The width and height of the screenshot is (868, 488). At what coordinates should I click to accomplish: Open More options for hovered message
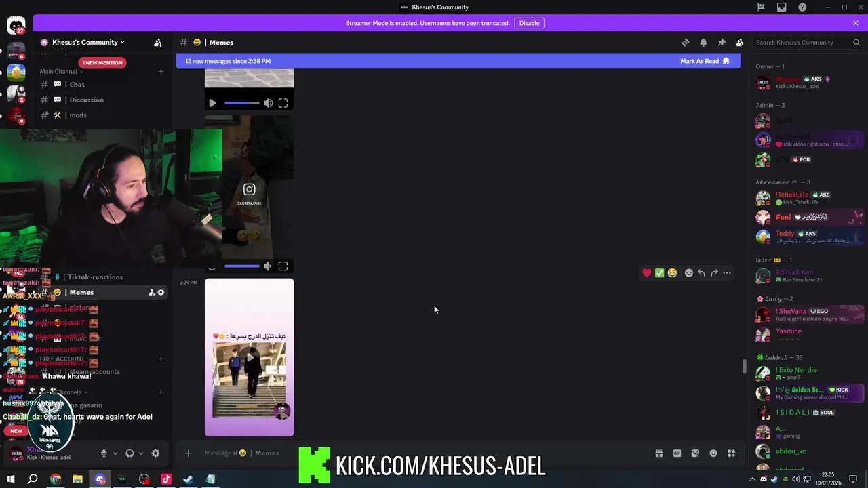(x=727, y=272)
